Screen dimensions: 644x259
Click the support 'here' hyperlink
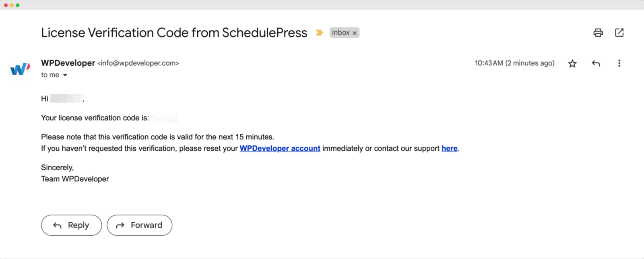coord(449,148)
